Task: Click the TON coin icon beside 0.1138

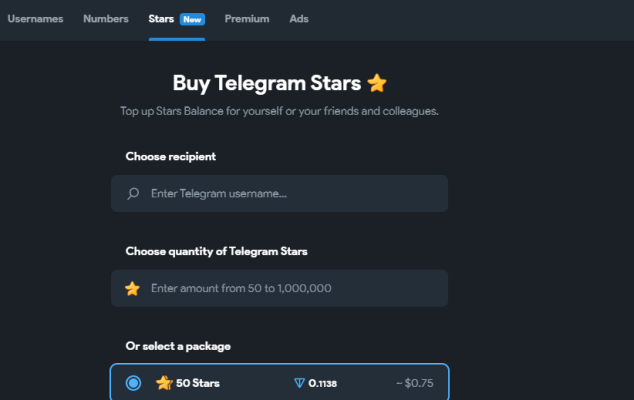Action: [299, 383]
